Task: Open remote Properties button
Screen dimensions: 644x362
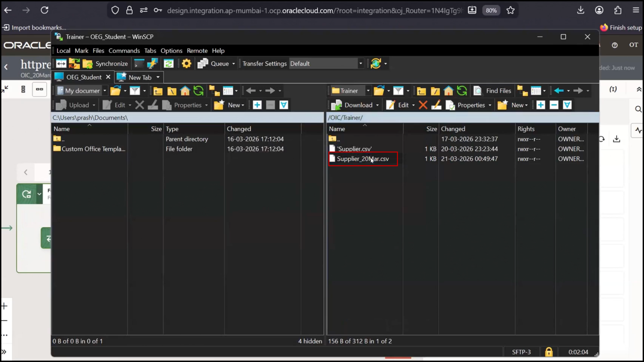Action: click(466, 105)
